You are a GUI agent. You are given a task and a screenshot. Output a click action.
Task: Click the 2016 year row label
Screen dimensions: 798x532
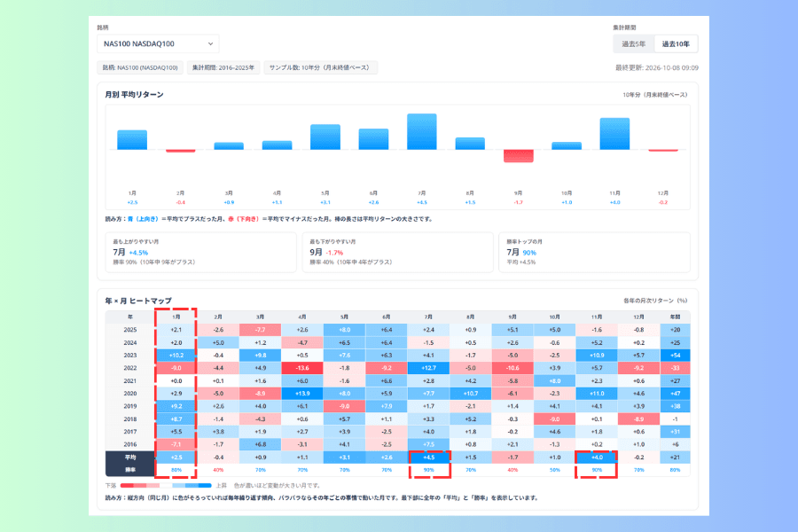click(130, 444)
